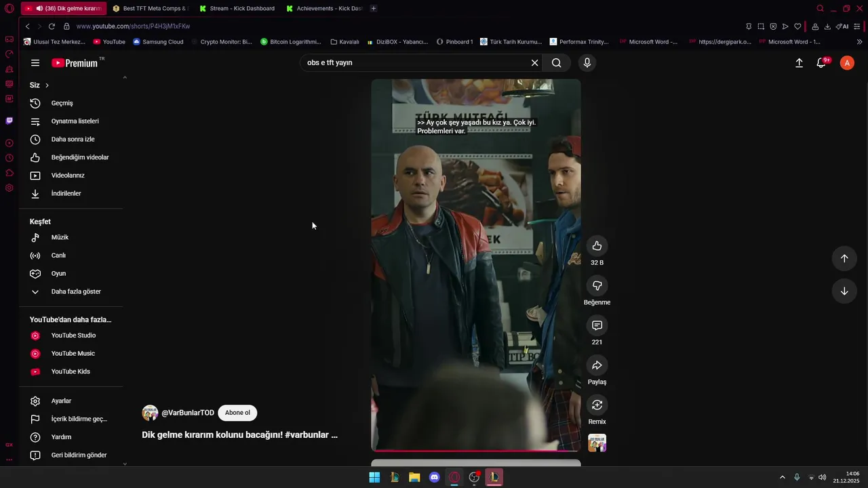Start voice search with microphone

[587, 63]
